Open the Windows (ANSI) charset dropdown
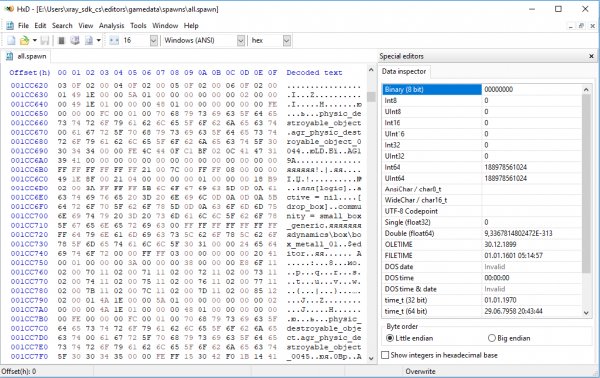Image resolution: width=600 pixels, height=378 pixels. click(241, 41)
